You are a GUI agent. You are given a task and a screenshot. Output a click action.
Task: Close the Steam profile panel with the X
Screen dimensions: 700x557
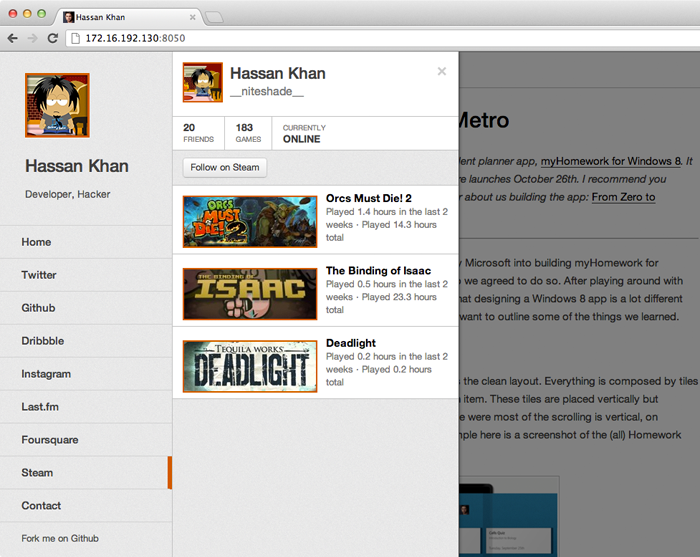442,71
